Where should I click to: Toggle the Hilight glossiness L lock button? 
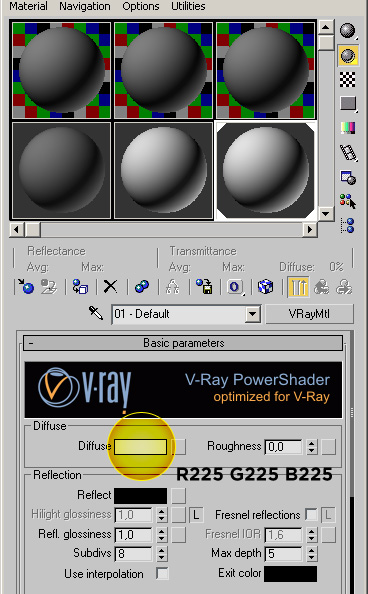(196, 515)
